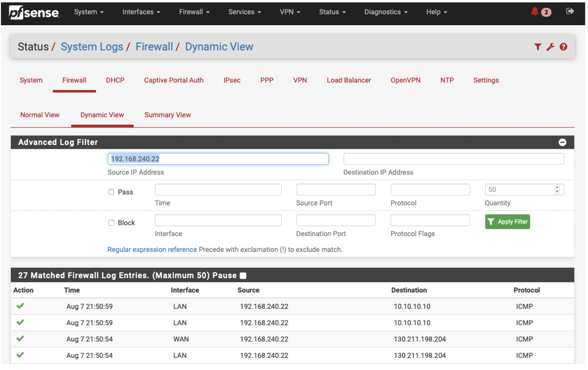588x370 pixels.
Task: Switch to the DHCP log tab
Action: [x=115, y=80]
